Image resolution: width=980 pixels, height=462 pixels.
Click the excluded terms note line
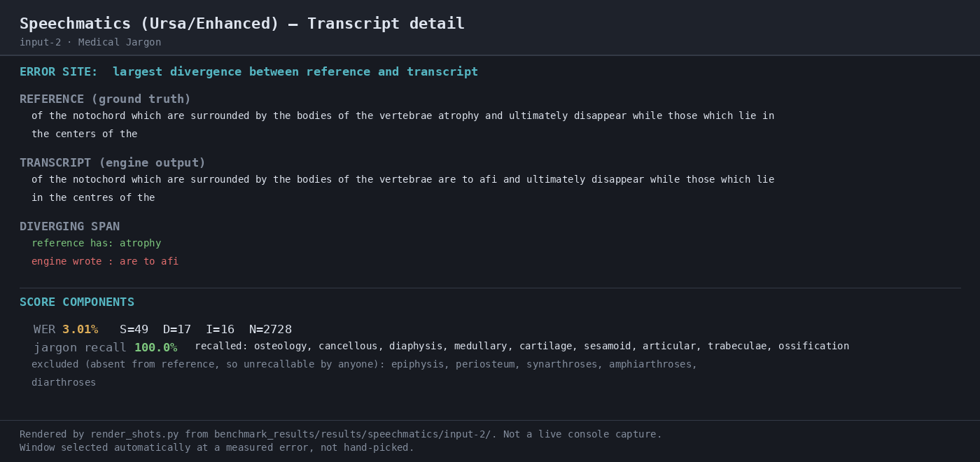(364, 365)
